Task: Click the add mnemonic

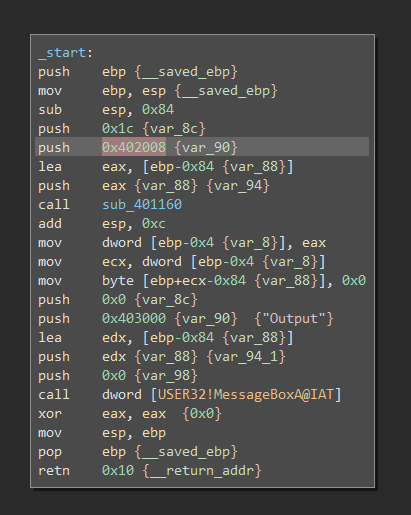Action: click(x=50, y=223)
